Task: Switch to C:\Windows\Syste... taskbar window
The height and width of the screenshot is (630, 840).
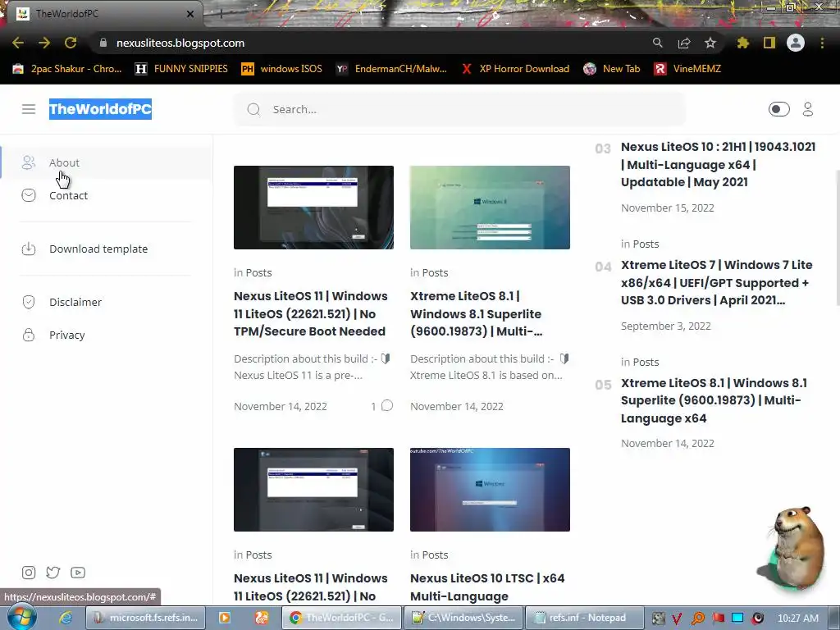Action: (463, 618)
